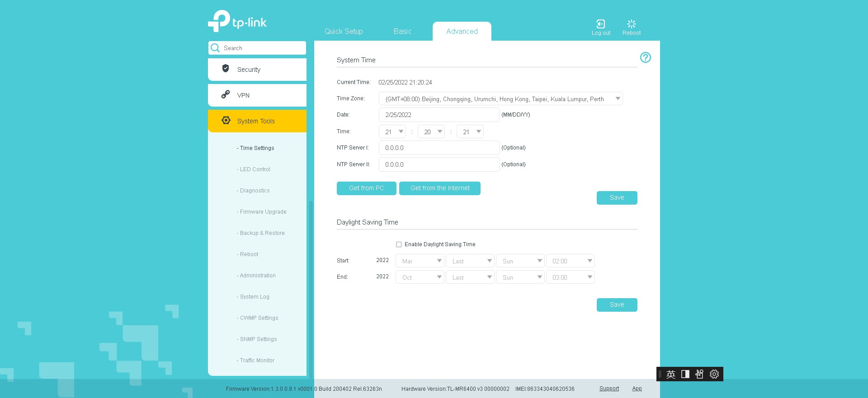The width and height of the screenshot is (868, 398).
Task: Click Get from the Internet button
Action: point(440,188)
